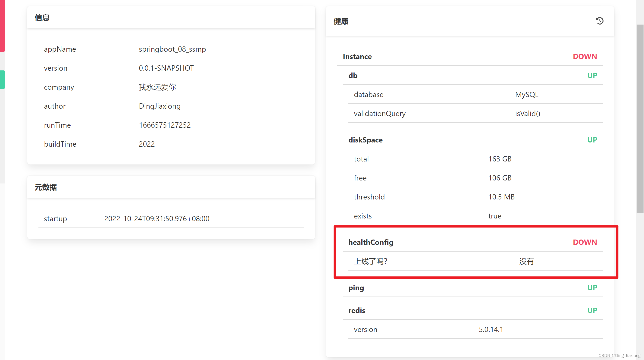Click the 健康 panel heading

coord(341,21)
